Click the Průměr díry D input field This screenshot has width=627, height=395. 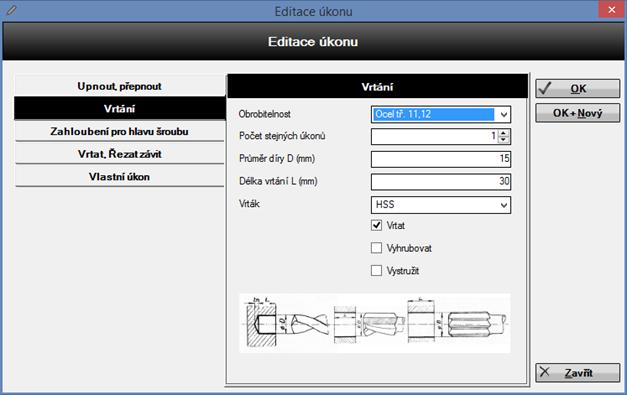(441, 159)
